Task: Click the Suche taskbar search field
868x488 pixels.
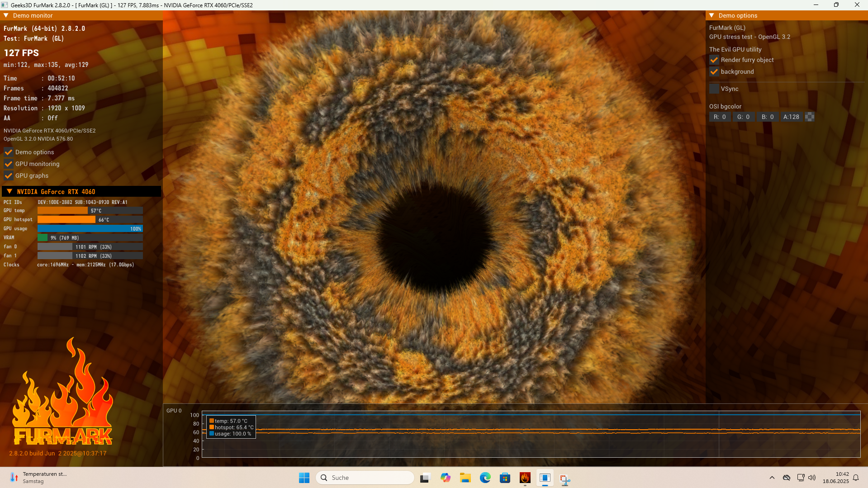Action: pos(365,478)
